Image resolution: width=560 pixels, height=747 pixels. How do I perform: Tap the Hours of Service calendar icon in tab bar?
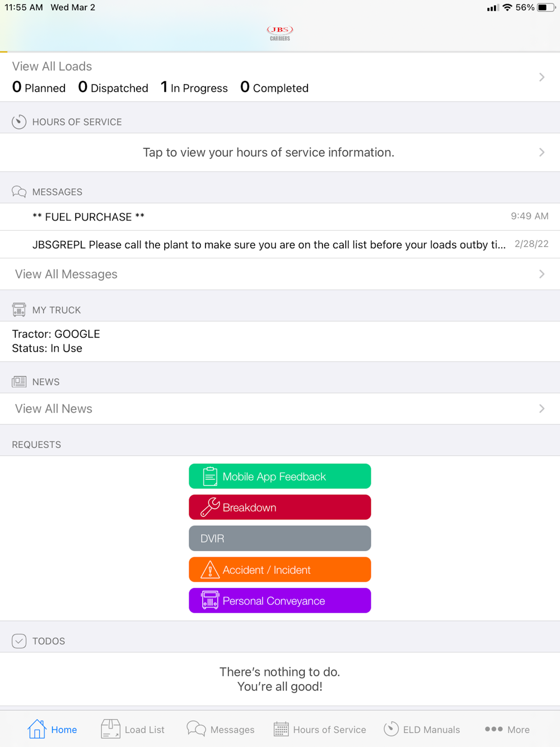[281, 729]
